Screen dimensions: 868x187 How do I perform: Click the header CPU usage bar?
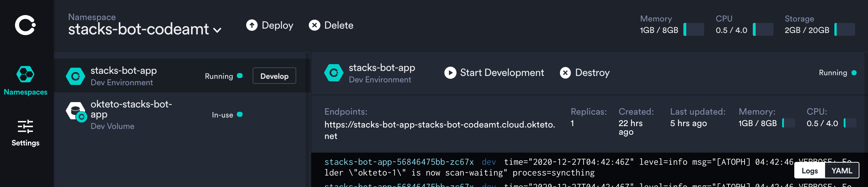pyautogui.click(x=763, y=29)
